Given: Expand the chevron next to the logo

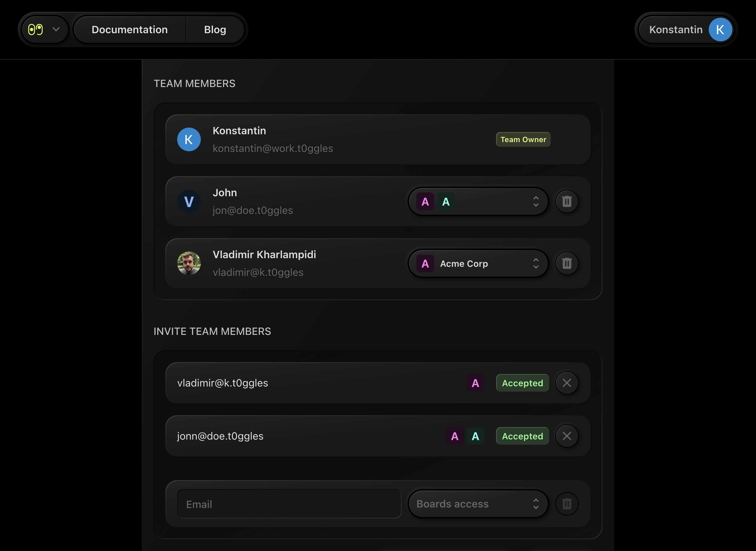Looking at the screenshot, I should [56, 29].
